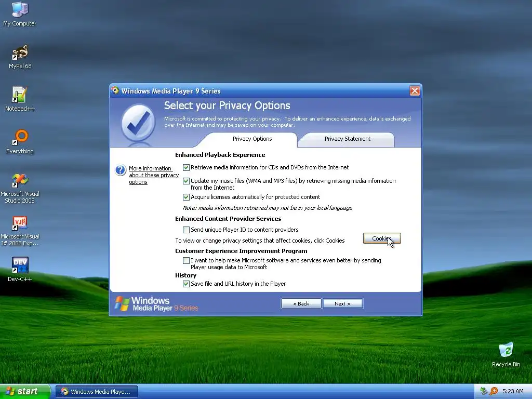The width and height of the screenshot is (532, 399).
Task: Check the Customer Experience Improvement Program box
Action: coord(186,260)
